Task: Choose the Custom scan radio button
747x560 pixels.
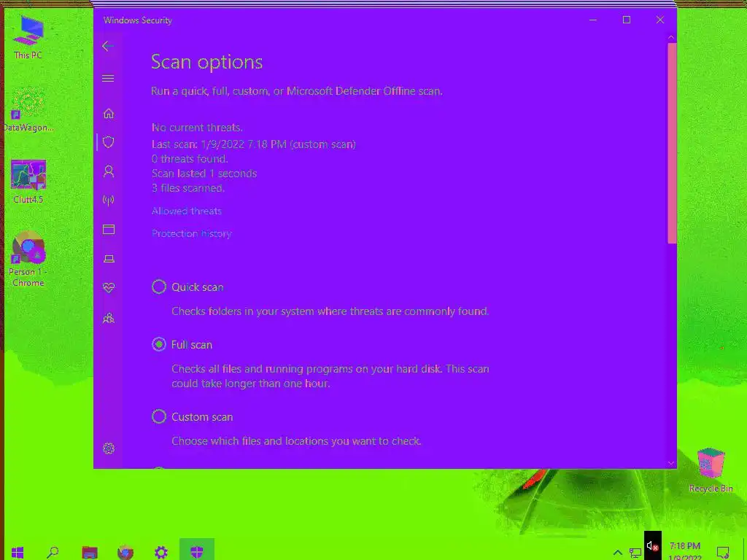Action: point(159,416)
